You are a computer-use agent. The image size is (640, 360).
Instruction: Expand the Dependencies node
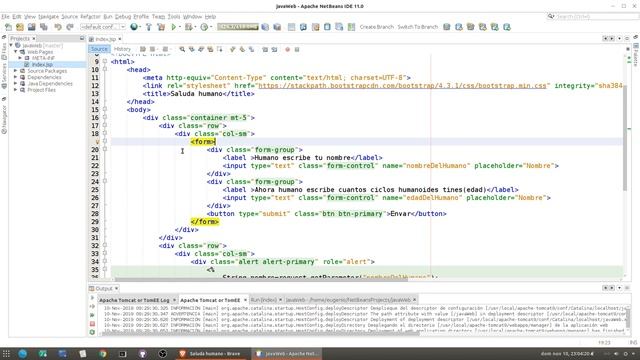16,77
